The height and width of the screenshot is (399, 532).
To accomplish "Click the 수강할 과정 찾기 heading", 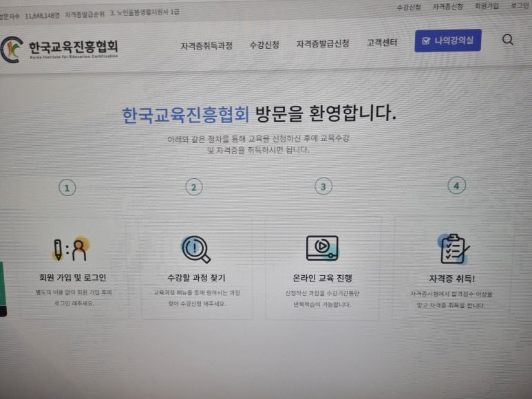I will pos(196,278).
